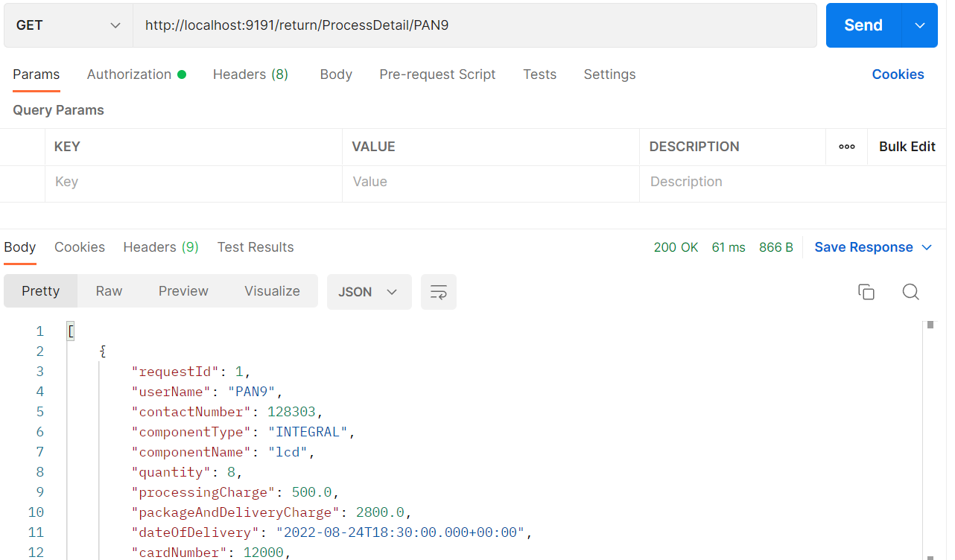Toggle the line wrapping icon

click(x=438, y=292)
